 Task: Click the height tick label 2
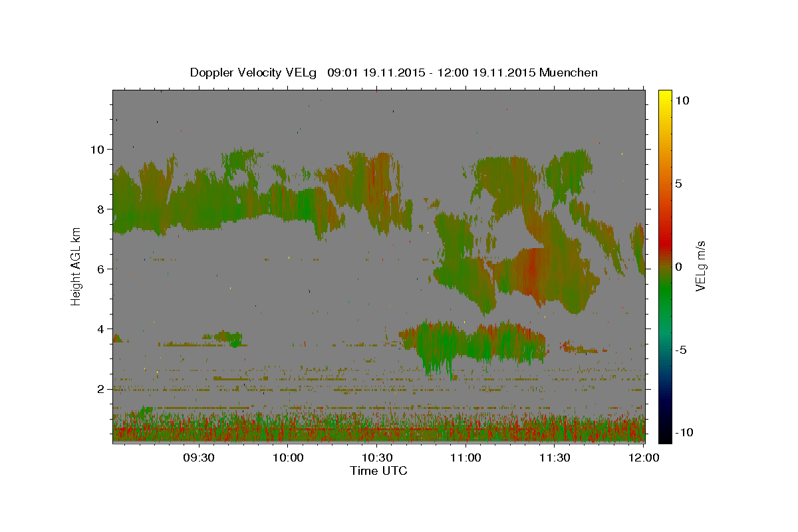pos(101,388)
